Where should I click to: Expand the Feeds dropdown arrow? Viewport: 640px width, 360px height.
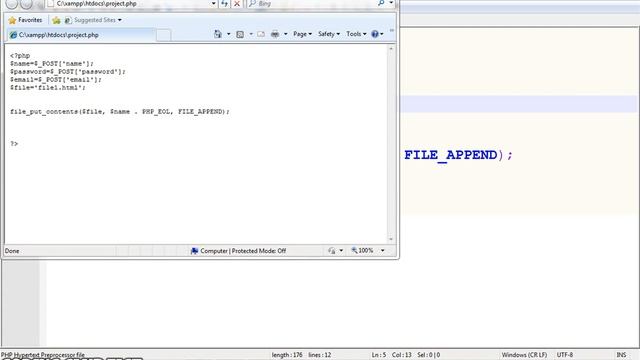coord(251,34)
